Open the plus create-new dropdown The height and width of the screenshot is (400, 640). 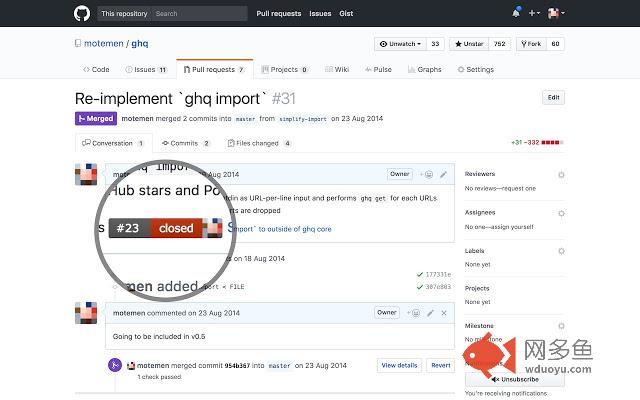point(534,13)
